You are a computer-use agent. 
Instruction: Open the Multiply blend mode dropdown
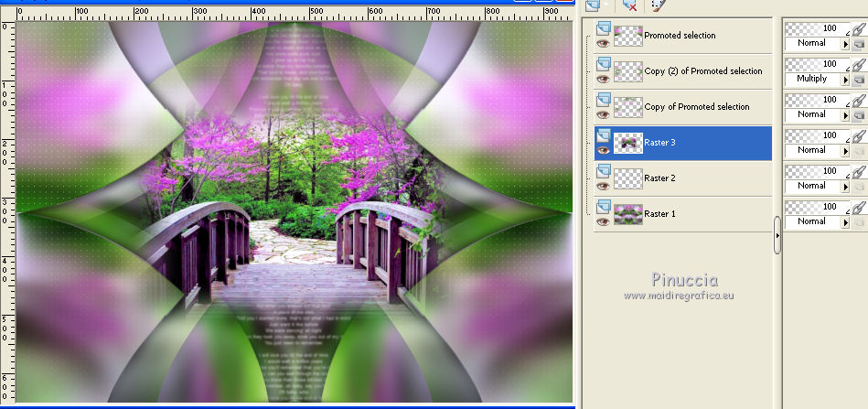pos(845,81)
